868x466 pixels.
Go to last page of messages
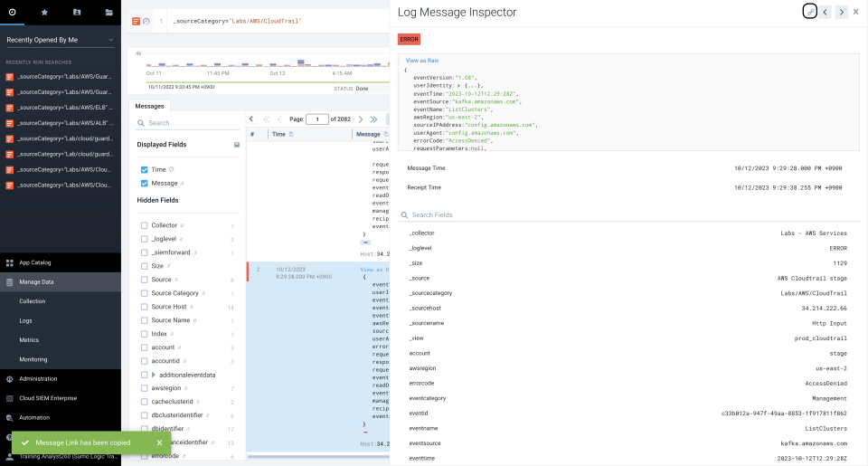pos(374,119)
